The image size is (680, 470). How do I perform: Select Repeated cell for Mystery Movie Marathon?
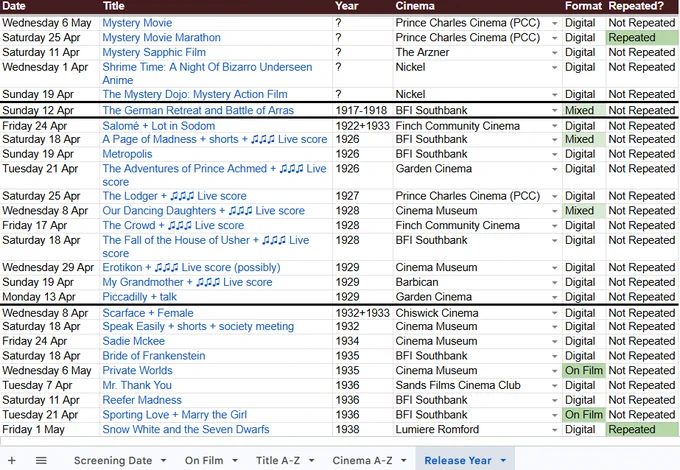641,38
